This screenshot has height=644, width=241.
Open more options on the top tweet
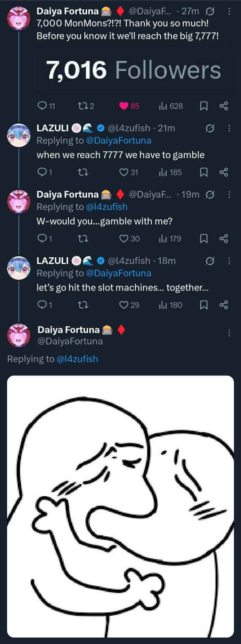click(x=229, y=12)
